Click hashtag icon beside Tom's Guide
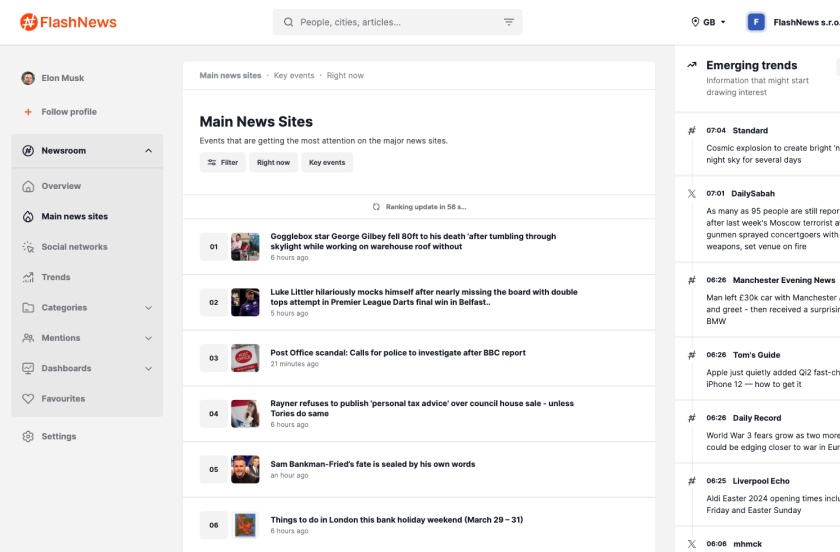Viewport: 840px width, 552px height. [x=692, y=355]
